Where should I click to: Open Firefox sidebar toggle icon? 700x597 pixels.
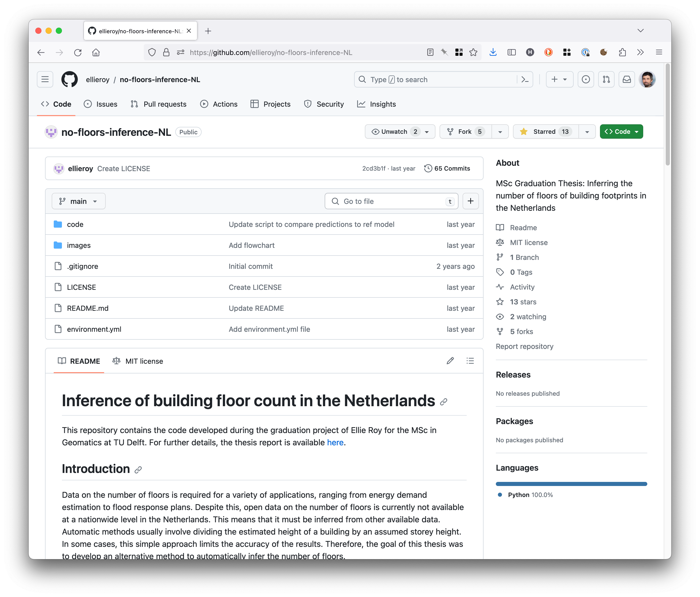click(511, 52)
